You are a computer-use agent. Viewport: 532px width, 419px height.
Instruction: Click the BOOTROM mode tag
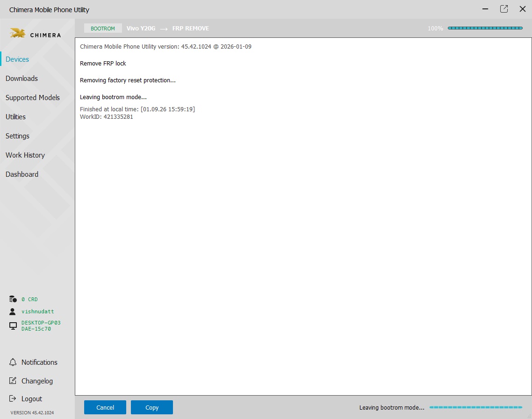pyautogui.click(x=103, y=29)
